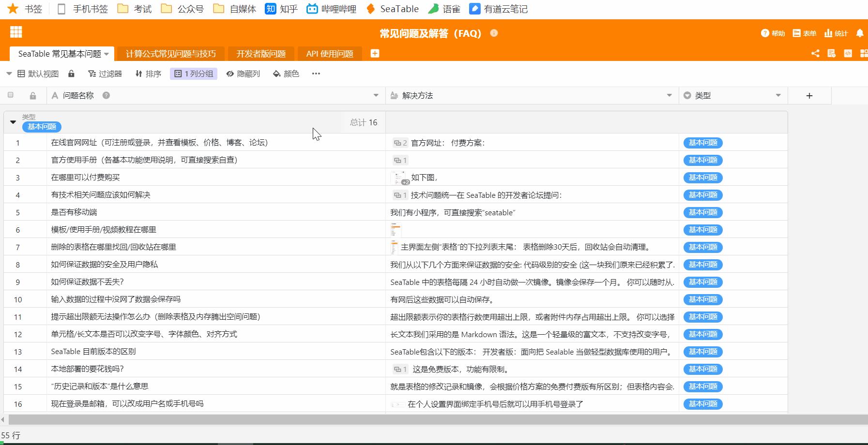
Task: Open the 哔哩哔哩 bookmark
Action: 332,9
